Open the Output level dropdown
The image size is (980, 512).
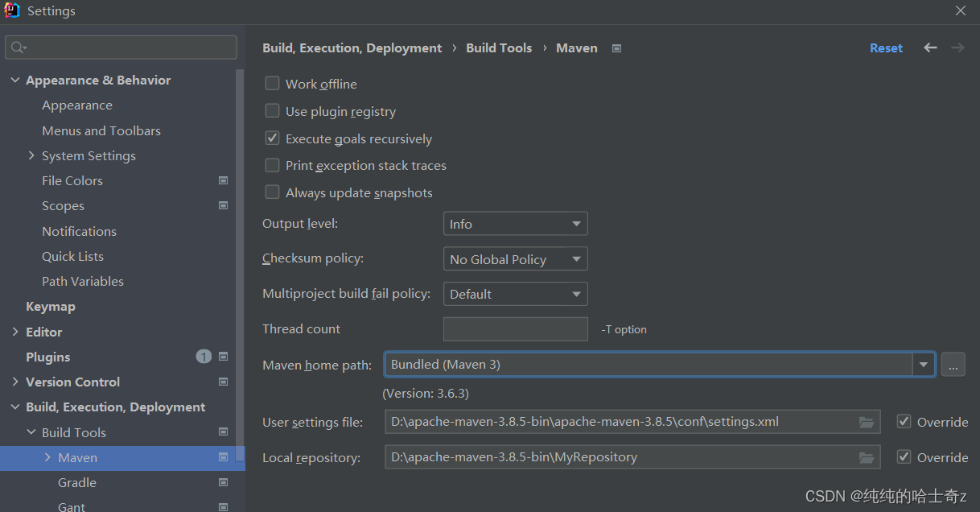click(x=515, y=224)
